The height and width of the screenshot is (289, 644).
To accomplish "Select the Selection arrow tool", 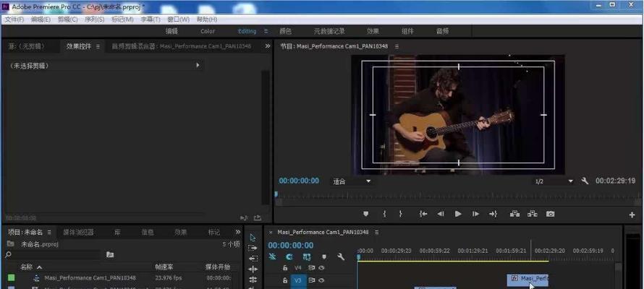I will [253, 237].
